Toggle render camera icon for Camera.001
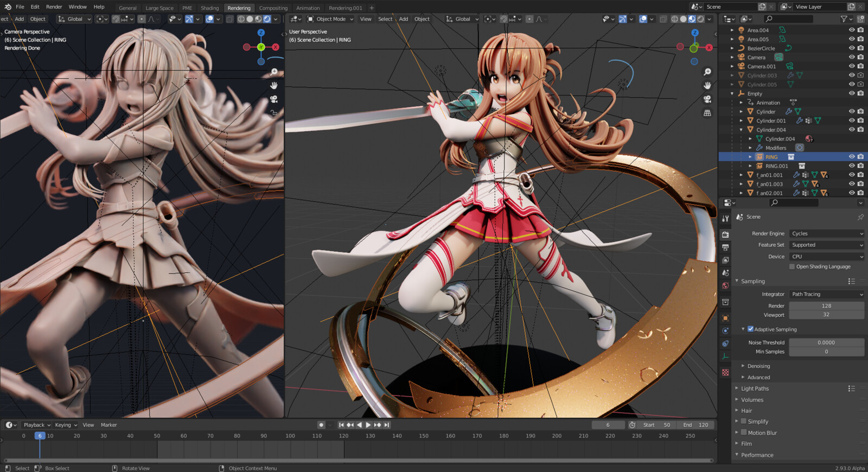Screen dimensions: 868x472 (860, 66)
